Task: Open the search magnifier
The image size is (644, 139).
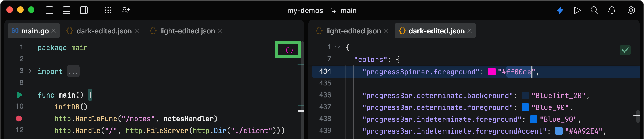Action: [x=594, y=10]
